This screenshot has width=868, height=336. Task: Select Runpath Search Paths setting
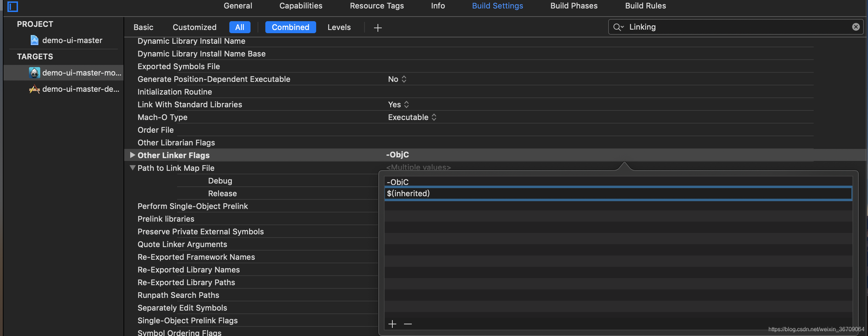(x=178, y=295)
